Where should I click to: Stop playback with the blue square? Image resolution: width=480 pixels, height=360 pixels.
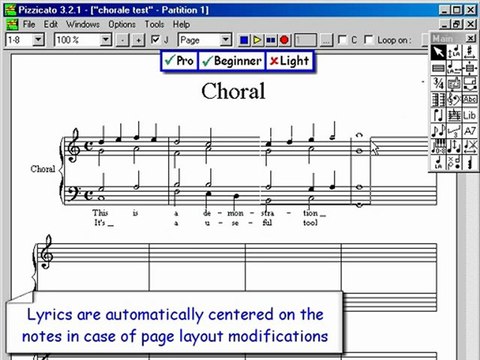(x=244, y=40)
